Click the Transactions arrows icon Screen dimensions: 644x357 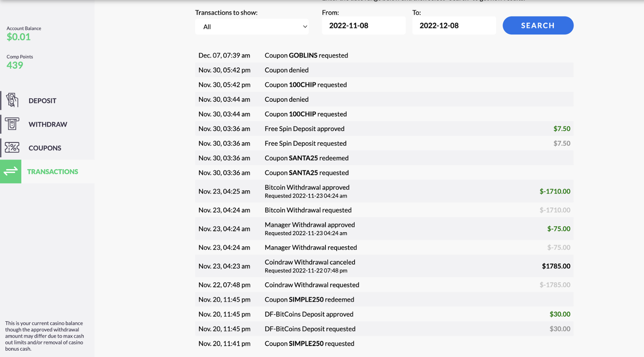tap(11, 172)
